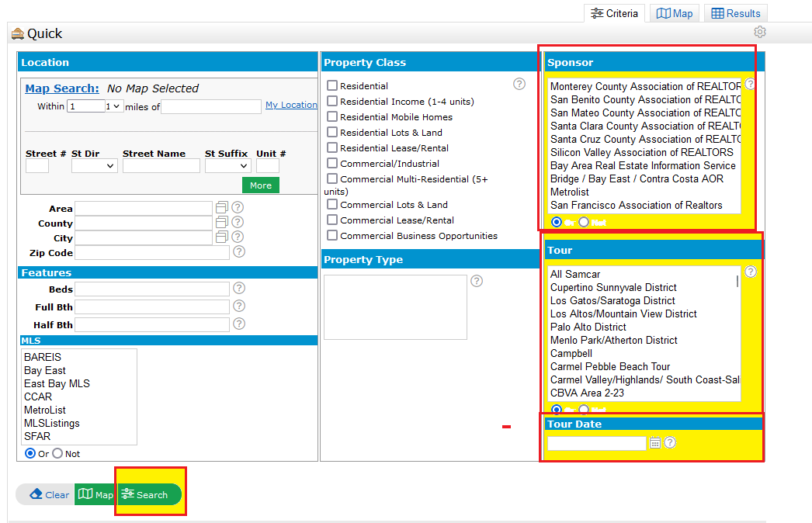
Task: Show help for the Half Bth field
Action: coord(239,324)
